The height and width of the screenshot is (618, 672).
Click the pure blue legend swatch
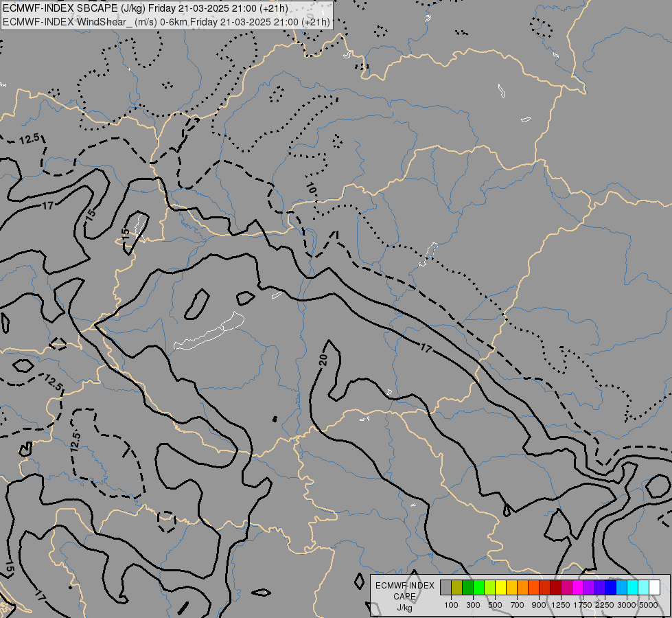pyautogui.click(x=610, y=587)
